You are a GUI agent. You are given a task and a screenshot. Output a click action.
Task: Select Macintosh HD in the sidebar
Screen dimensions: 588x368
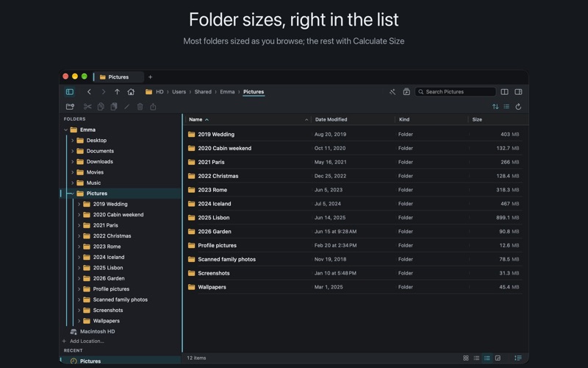pyautogui.click(x=98, y=332)
